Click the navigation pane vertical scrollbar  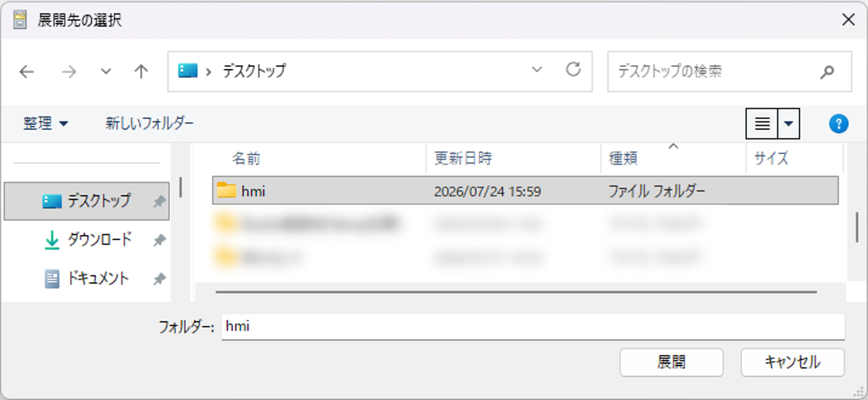pos(181,187)
